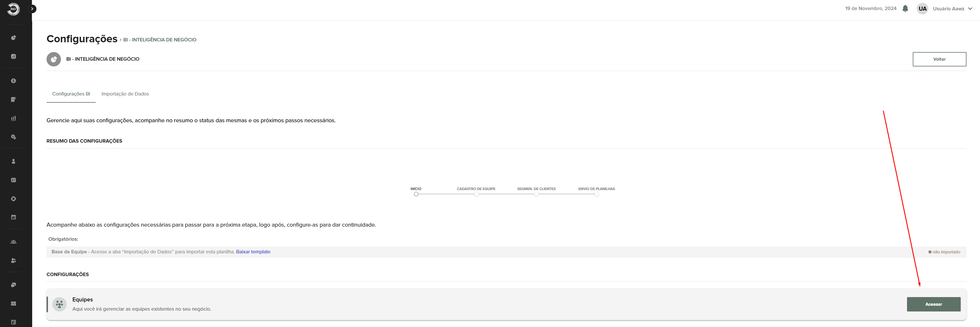The width and height of the screenshot is (980, 327).
Task: Click the notification bell icon
Action: coord(905,9)
